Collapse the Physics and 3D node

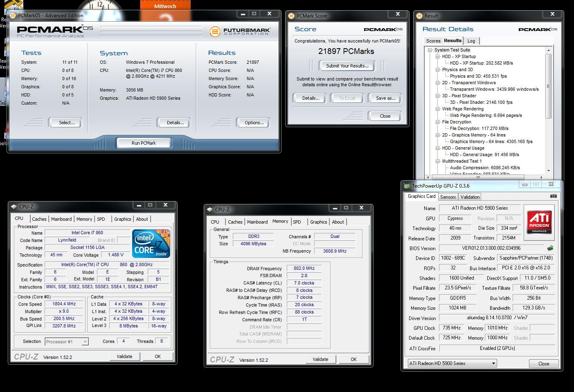(438, 69)
